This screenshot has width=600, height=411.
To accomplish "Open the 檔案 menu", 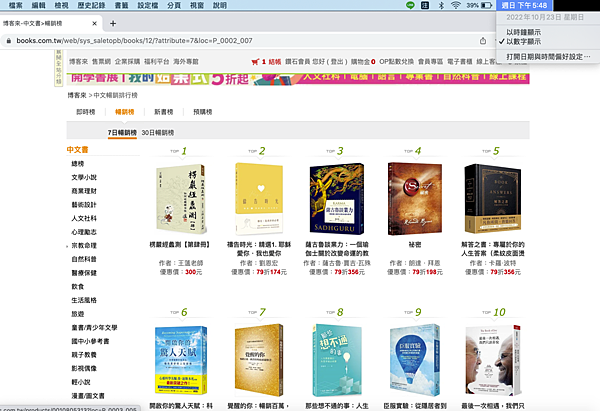I will pyautogui.click(x=15, y=5).
